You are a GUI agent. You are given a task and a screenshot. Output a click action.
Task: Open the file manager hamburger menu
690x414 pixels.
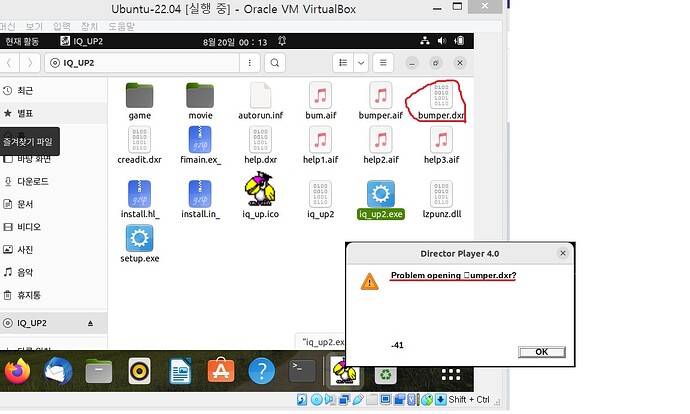[383, 63]
